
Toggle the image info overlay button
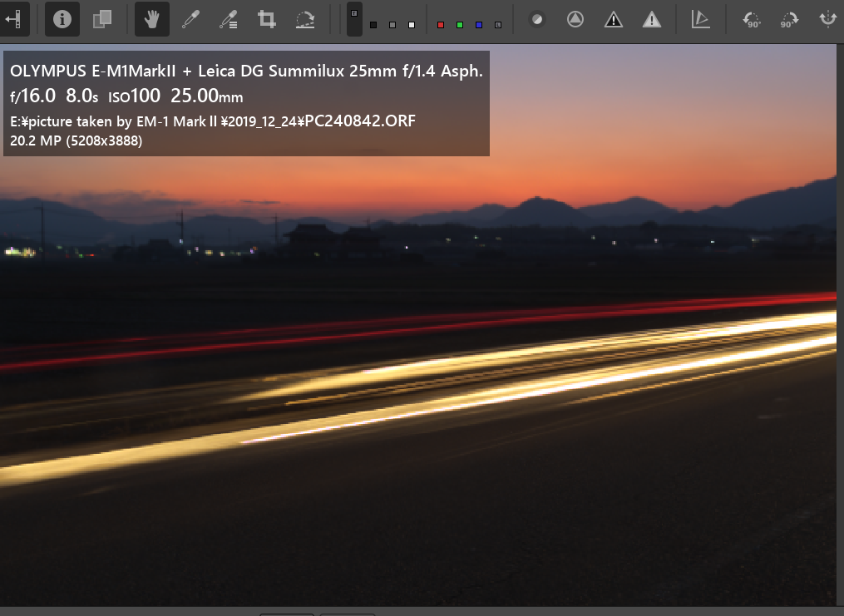62,19
